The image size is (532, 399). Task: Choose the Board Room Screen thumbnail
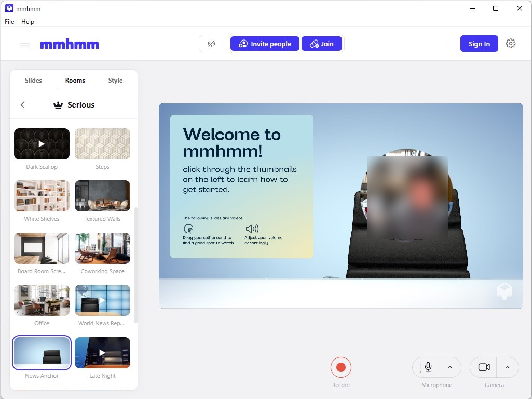click(x=42, y=248)
